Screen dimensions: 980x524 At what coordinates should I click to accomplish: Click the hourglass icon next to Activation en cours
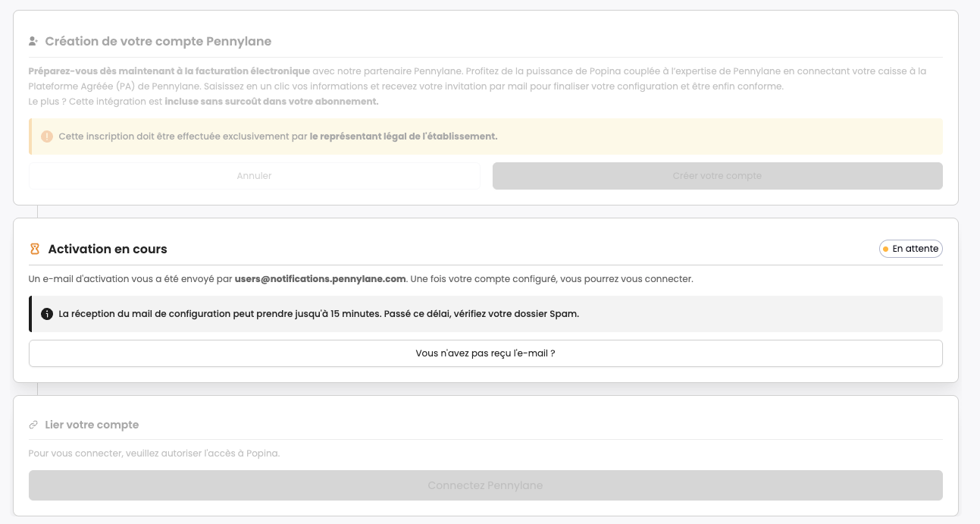coord(34,249)
